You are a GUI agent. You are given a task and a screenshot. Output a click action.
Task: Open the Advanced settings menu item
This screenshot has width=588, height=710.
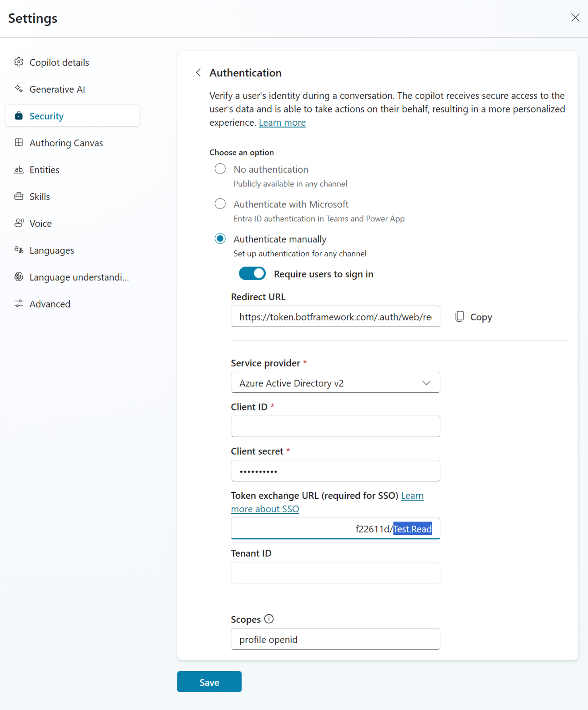[50, 304]
